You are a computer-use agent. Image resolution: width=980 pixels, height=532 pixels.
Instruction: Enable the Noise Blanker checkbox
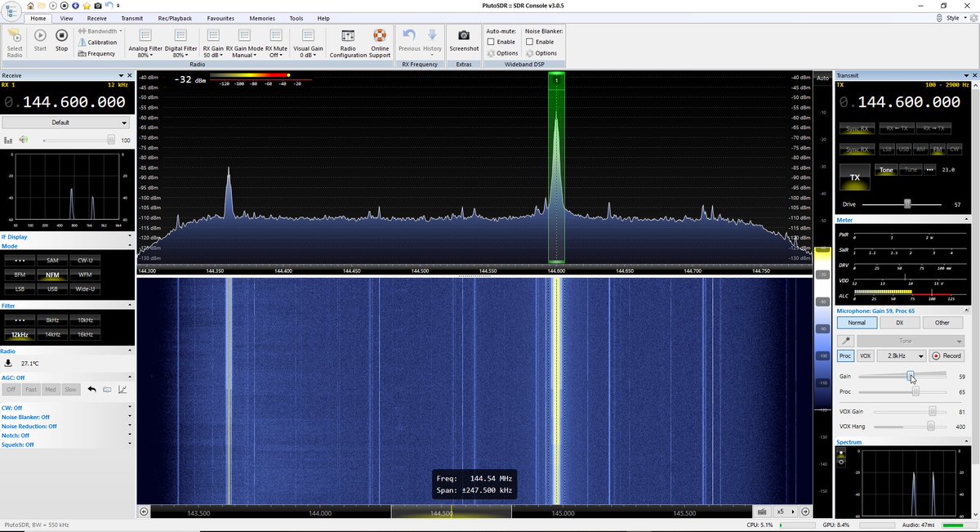point(528,41)
